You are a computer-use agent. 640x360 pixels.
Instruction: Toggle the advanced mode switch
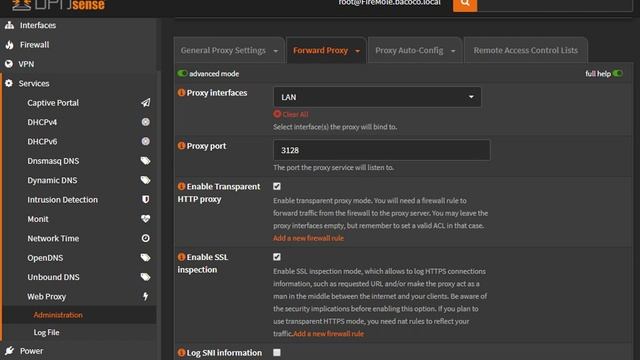182,73
